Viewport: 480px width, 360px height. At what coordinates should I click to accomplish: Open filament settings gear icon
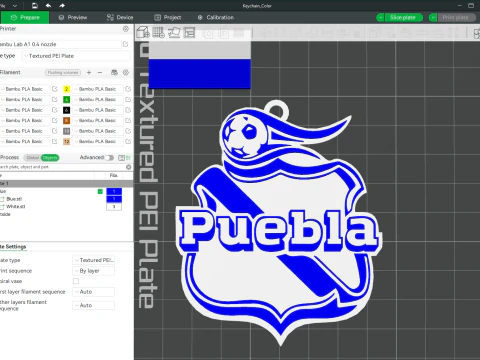[126, 72]
